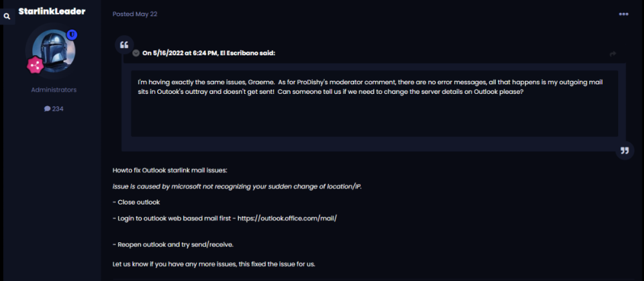Click the 'Reopen outlook and try send/receive' line
Viewport: 644px width, 281px height.
click(173, 245)
